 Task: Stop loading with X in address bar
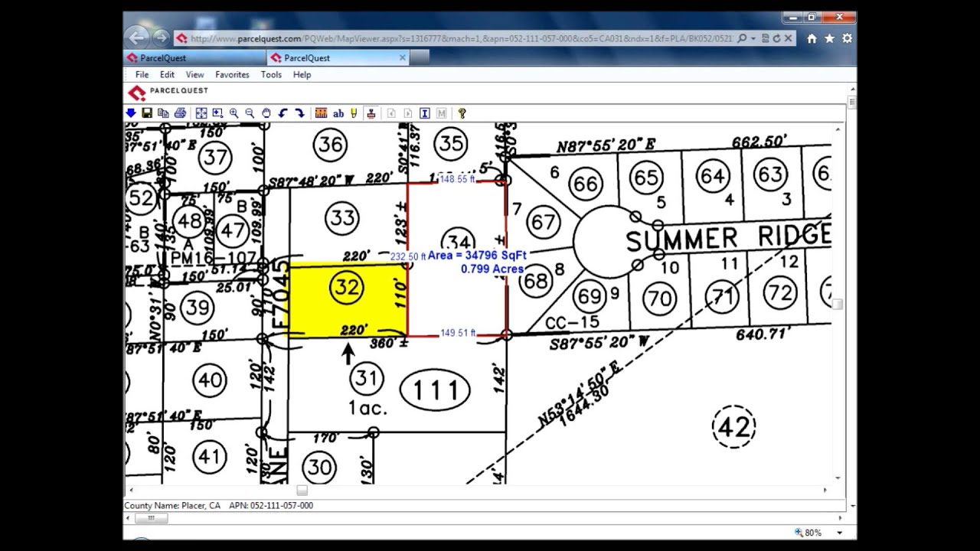click(x=788, y=38)
